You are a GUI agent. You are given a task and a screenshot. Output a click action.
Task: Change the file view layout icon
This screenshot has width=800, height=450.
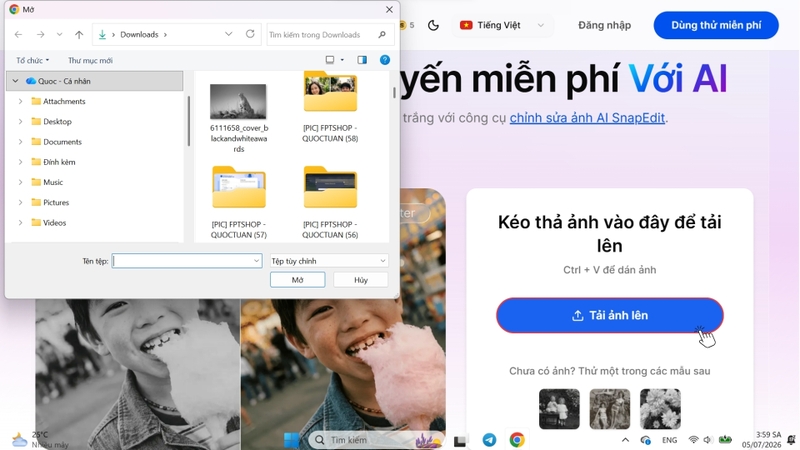pos(330,60)
